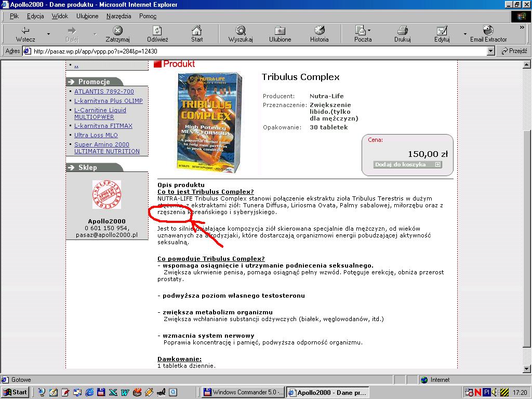Launch the Email Extractor toolbar button
Viewport: 532px width, 399px height.
[488, 34]
